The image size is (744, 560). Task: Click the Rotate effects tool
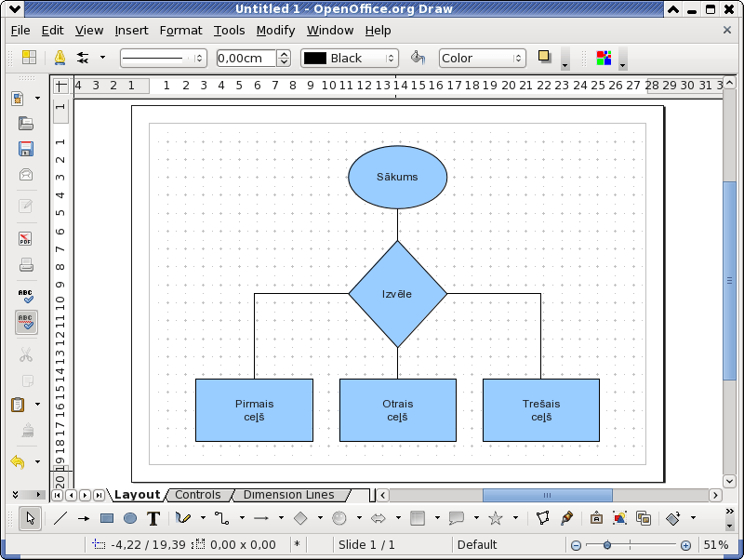[673, 518]
